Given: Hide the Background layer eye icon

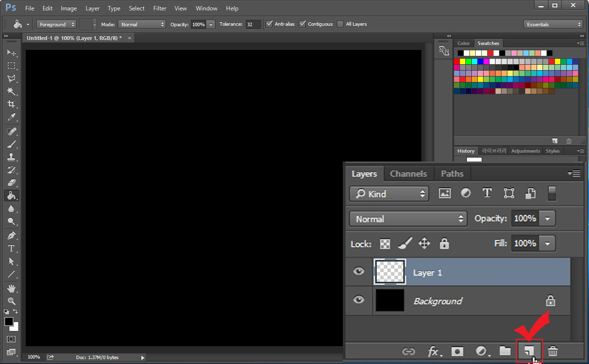Looking at the screenshot, I should (359, 299).
